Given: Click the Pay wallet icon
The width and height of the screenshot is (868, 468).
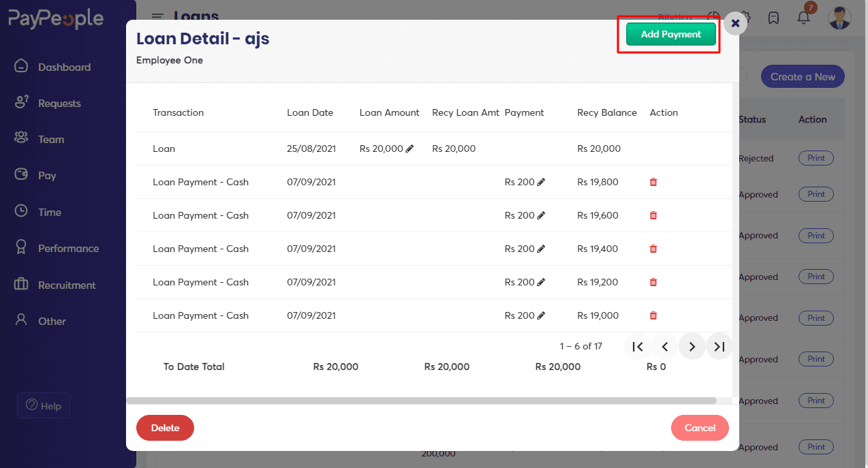Looking at the screenshot, I should pos(21,174).
